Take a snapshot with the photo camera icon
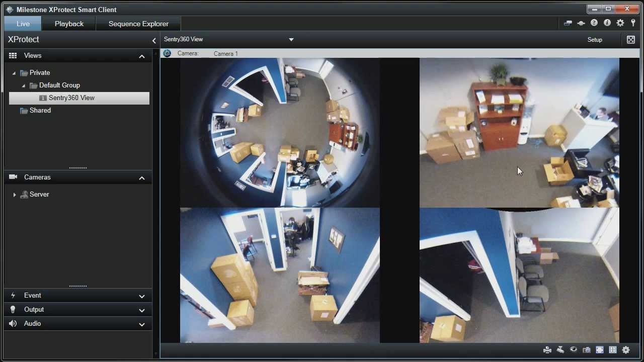Screen dimensions: 644x362 [x=587, y=350]
